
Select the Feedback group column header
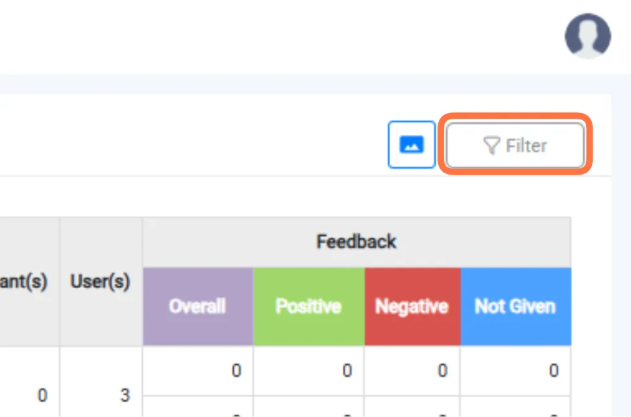click(357, 242)
